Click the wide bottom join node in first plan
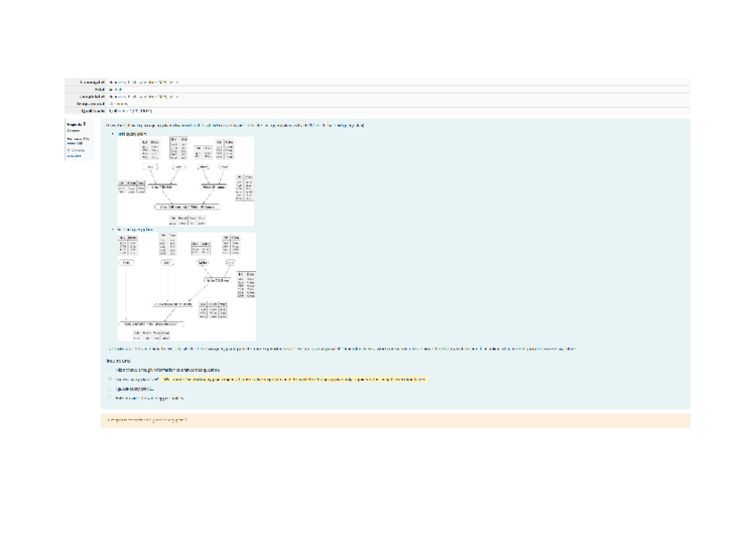The width and height of the screenshot is (756, 534). tap(189, 206)
